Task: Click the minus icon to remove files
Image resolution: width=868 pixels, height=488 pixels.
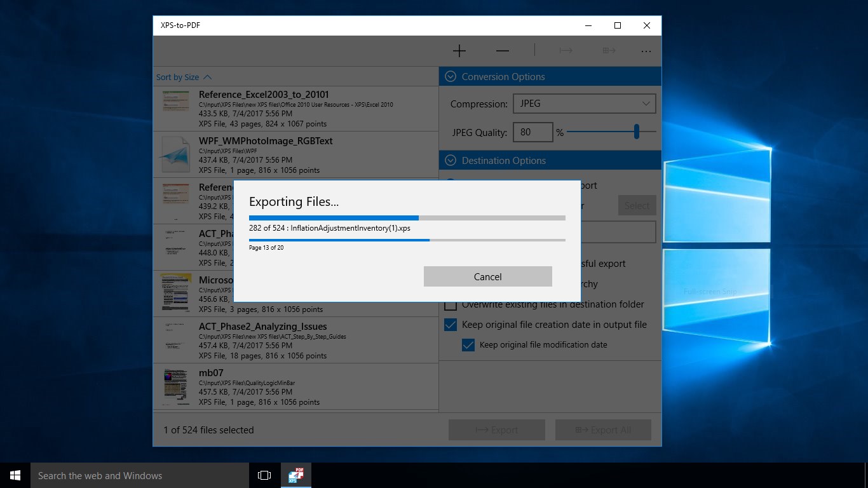Action: (x=502, y=51)
